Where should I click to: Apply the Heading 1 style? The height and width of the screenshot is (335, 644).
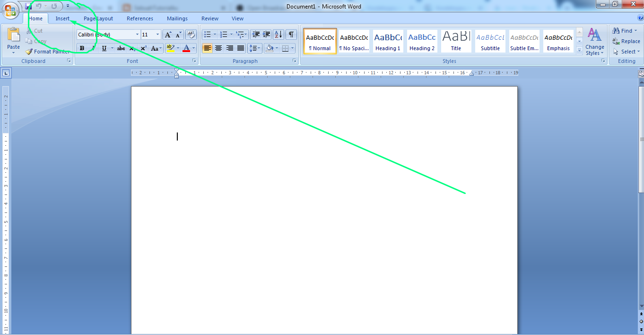[x=388, y=41]
